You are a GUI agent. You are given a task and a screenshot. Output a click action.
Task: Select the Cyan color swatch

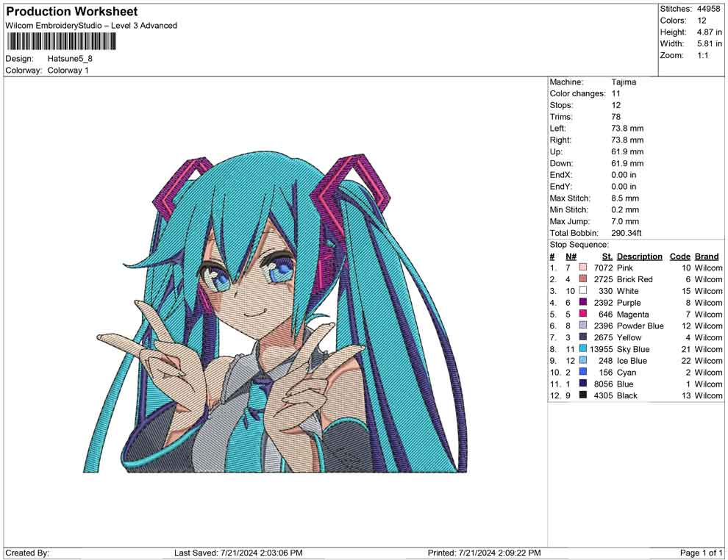tap(583, 372)
